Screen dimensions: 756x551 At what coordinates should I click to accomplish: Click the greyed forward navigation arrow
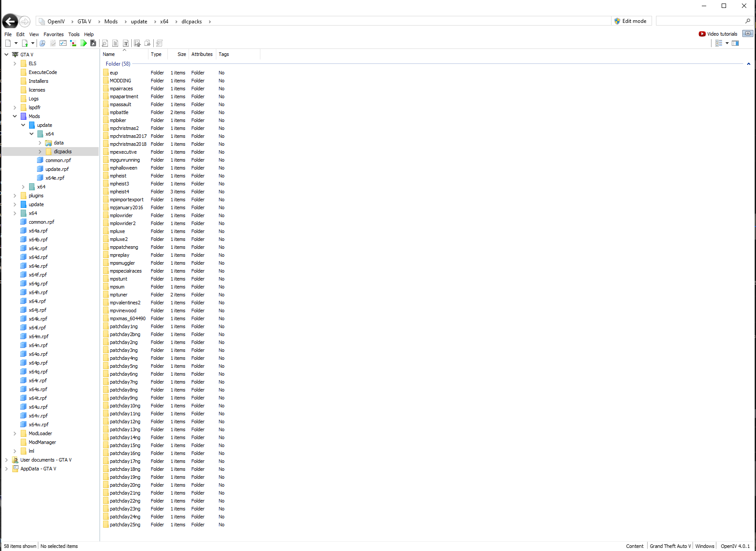pyautogui.click(x=25, y=21)
